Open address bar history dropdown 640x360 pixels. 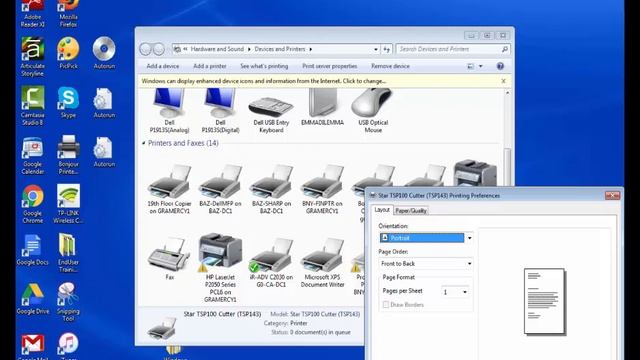pyautogui.click(x=376, y=49)
